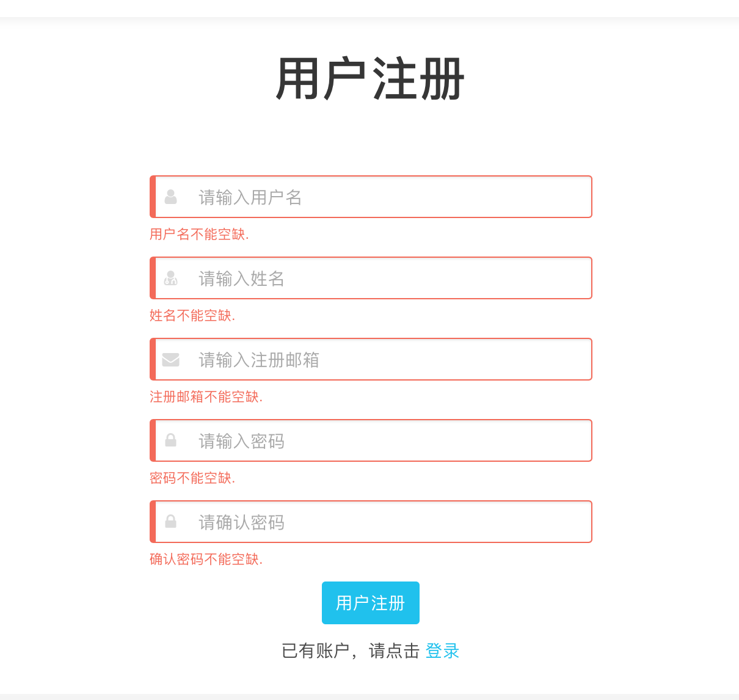Click the lock icon in 请输入密码 field
The height and width of the screenshot is (700, 739).
(x=171, y=440)
